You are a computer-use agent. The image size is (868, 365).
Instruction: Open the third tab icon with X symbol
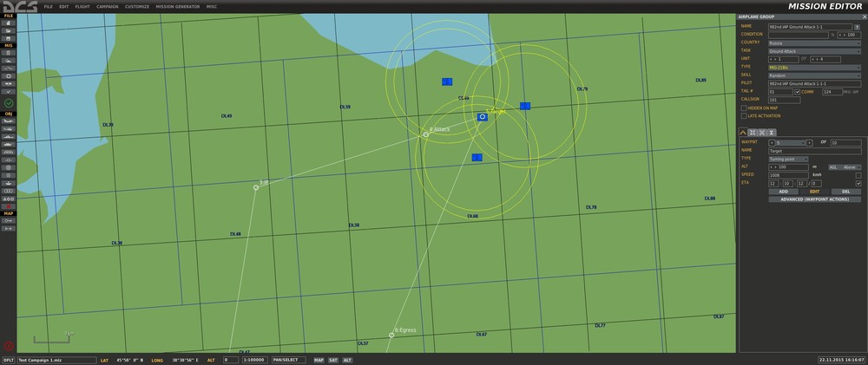(762, 132)
